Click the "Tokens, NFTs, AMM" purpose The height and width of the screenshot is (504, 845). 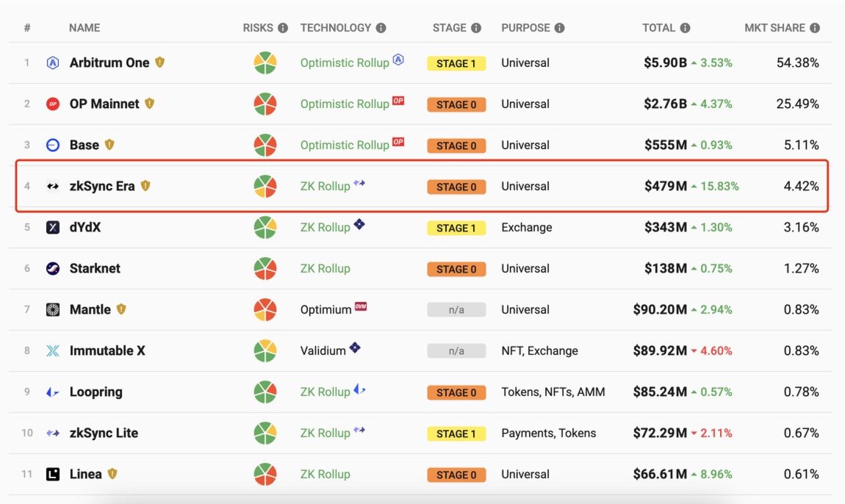coord(553,392)
